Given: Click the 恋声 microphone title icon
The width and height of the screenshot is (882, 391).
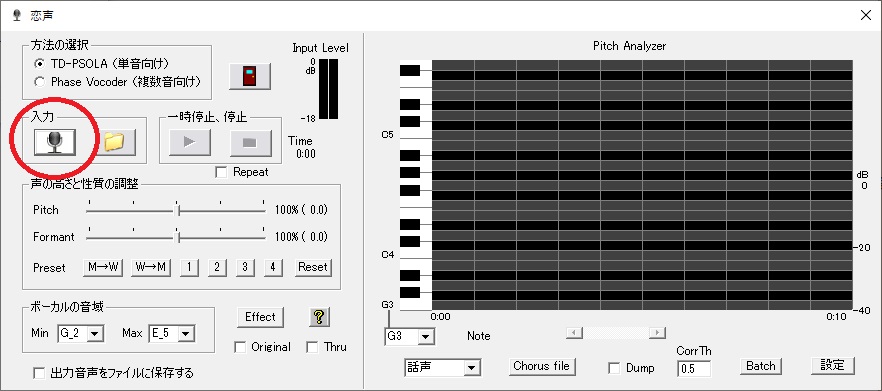Looking at the screenshot, I should [16, 15].
